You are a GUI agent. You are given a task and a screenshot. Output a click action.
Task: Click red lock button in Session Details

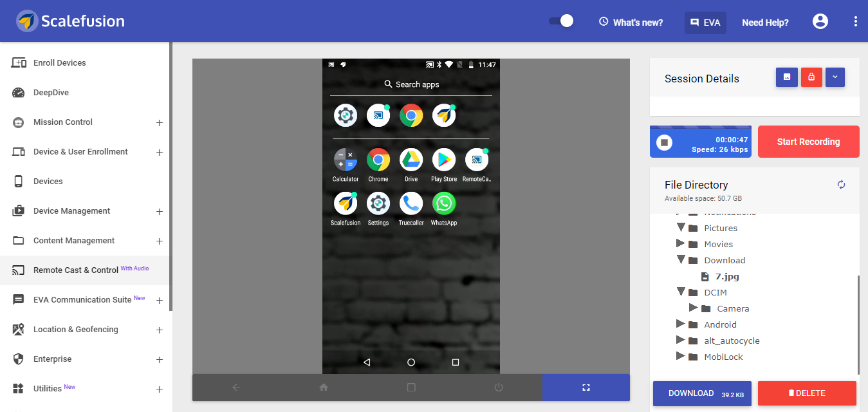tap(811, 77)
